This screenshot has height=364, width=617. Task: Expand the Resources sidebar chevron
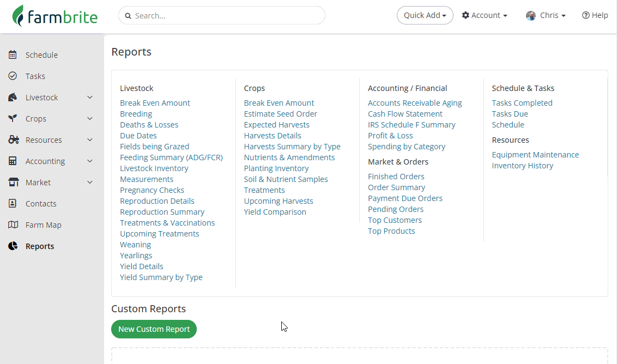click(x=90, y=139)
